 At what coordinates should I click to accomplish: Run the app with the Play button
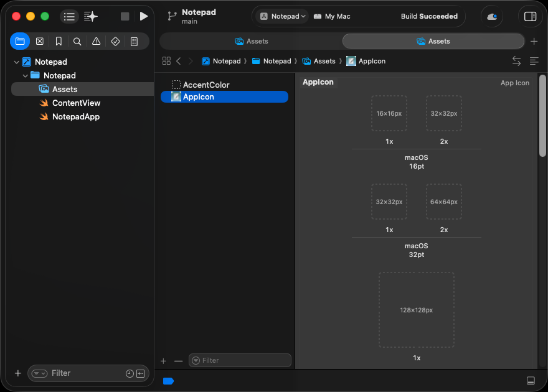[144, 16]
